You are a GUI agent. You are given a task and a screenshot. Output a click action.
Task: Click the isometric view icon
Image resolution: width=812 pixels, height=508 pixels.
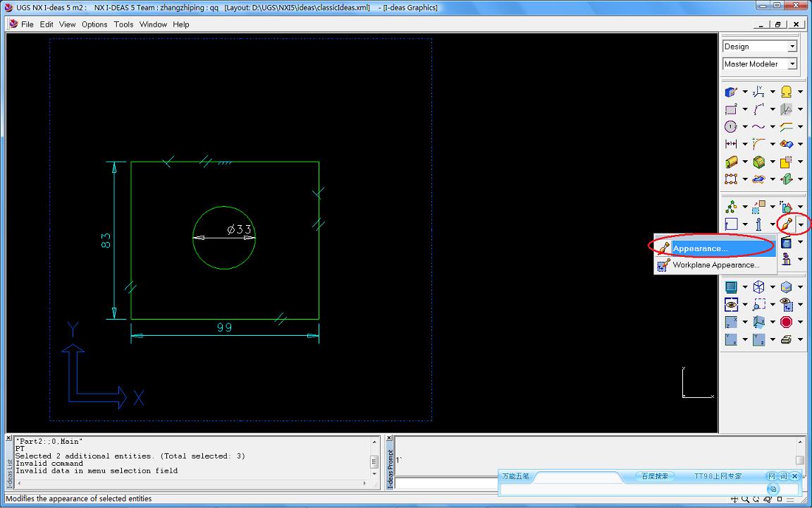[758, 322]
